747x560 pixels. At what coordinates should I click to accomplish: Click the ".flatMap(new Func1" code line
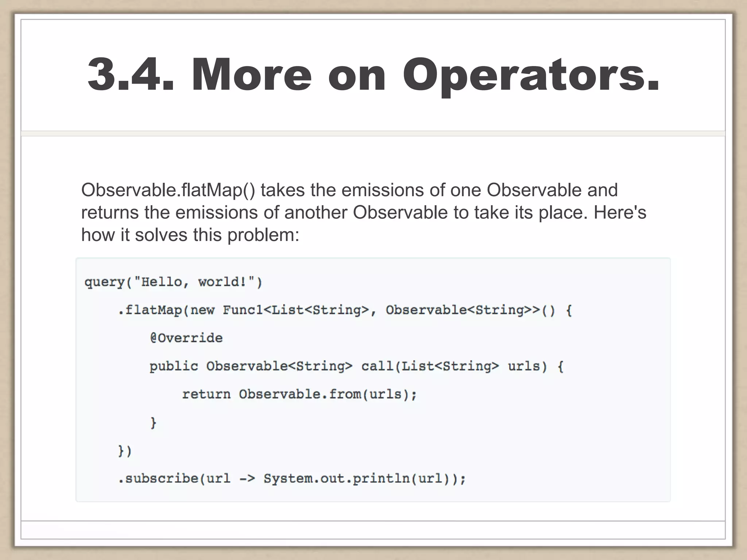coord(345,310)
